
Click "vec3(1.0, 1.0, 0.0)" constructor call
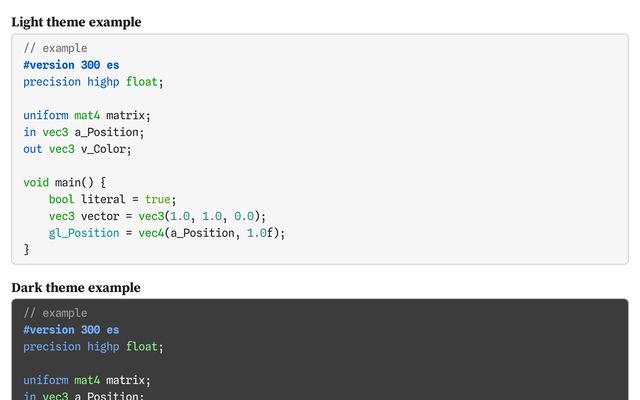pos(204,217)
